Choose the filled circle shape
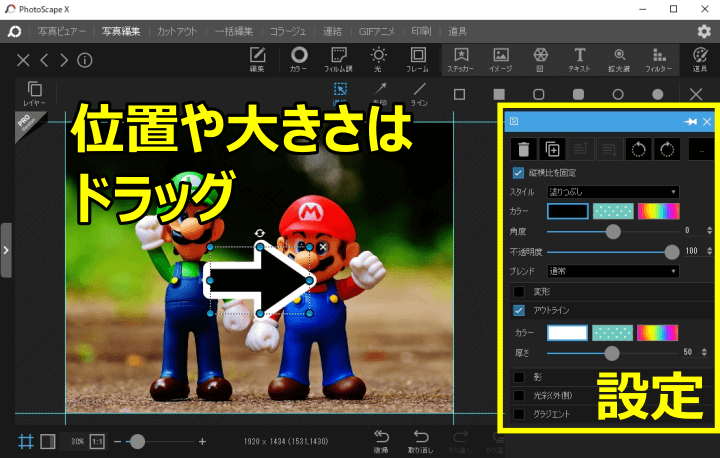This screenshot has height=458, width=720. coord(658,95)
